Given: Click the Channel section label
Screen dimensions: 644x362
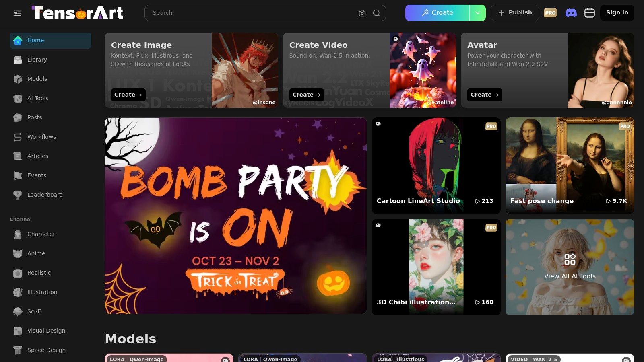Looking at the screenshot, I should [21, 220].
